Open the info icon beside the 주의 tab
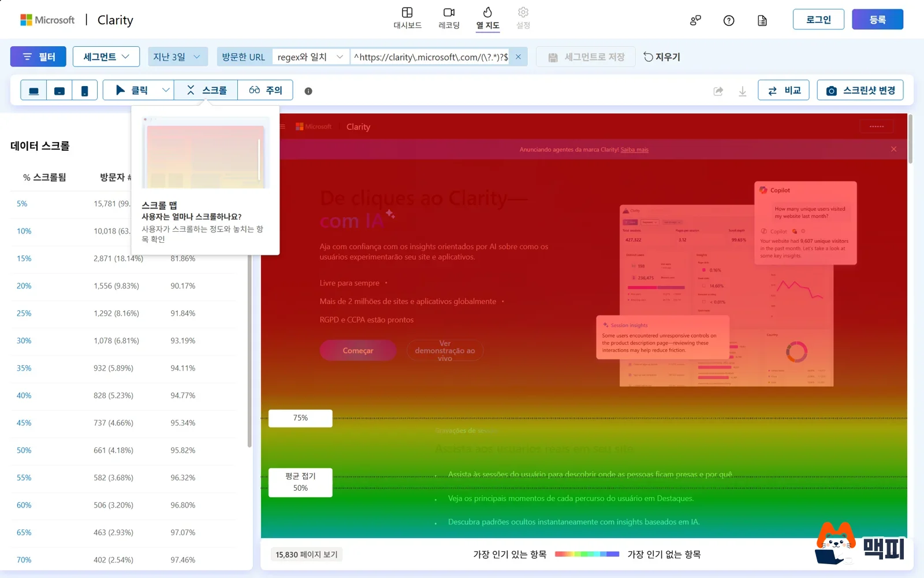Screen dimensions: 924x578 pos(308,91)
